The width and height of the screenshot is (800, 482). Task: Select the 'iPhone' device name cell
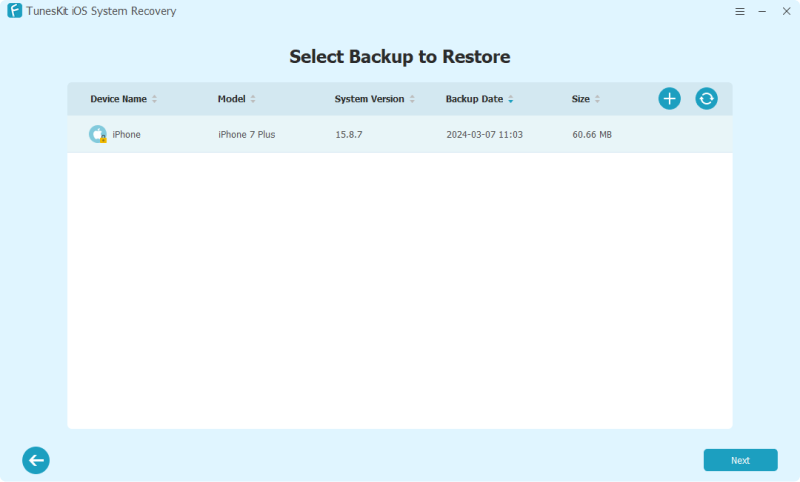coord(126,135)
